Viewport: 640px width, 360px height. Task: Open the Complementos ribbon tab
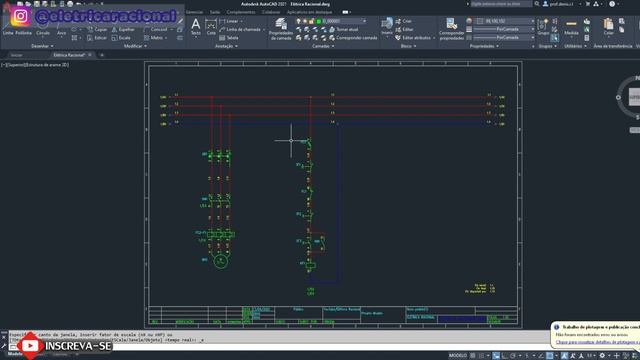click(241, 12)
